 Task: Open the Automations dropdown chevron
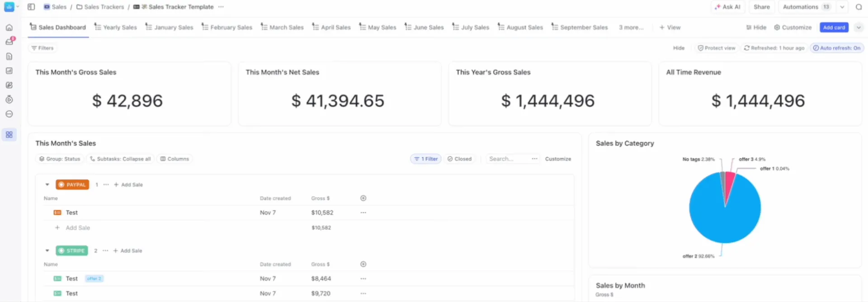842,7
